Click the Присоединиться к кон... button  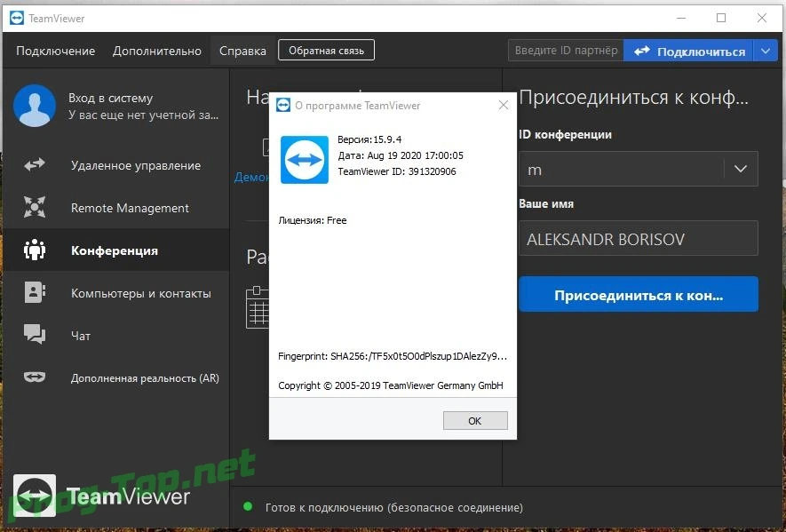click(638, 294)
